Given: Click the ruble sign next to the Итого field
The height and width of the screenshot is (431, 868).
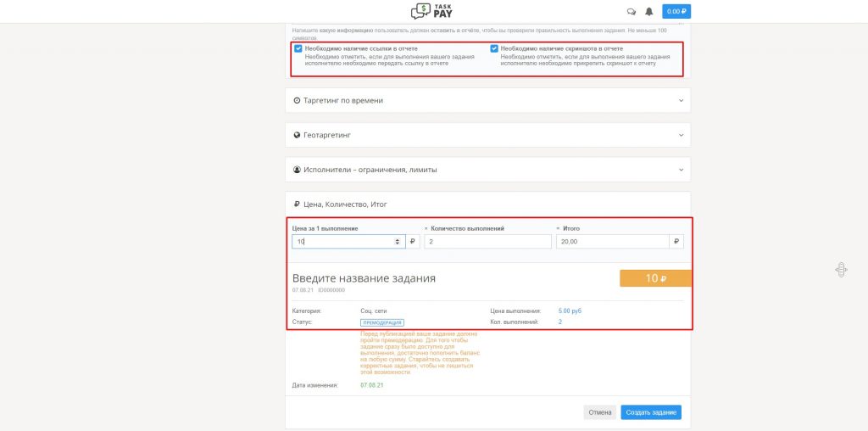Looking at the screenshot, I should click(676, 242).
